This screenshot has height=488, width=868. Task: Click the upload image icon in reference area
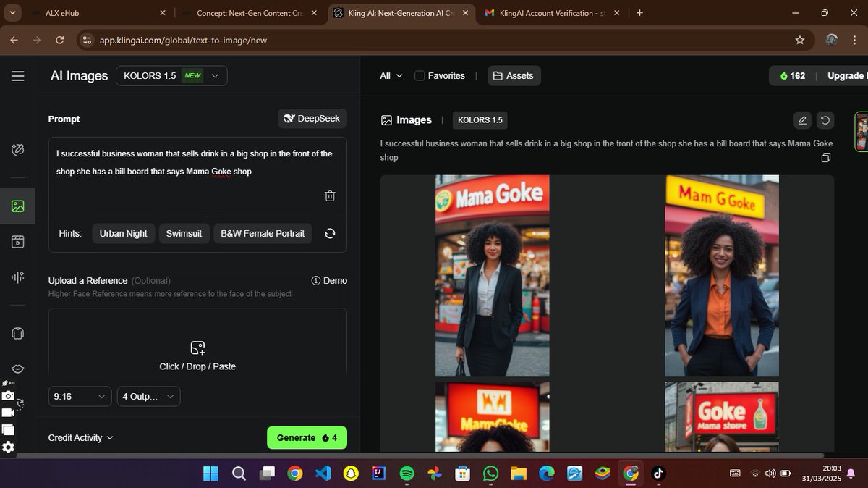coord(197,348)
